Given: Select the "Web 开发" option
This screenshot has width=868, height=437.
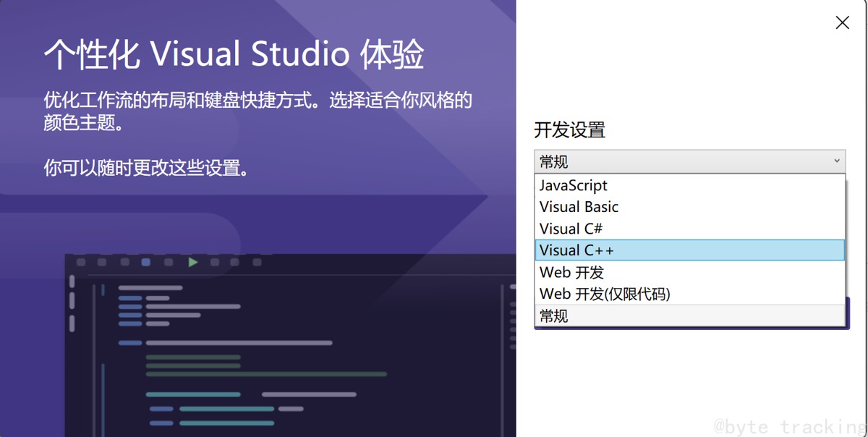Looking at the screenshot, I should click(571, 272).
